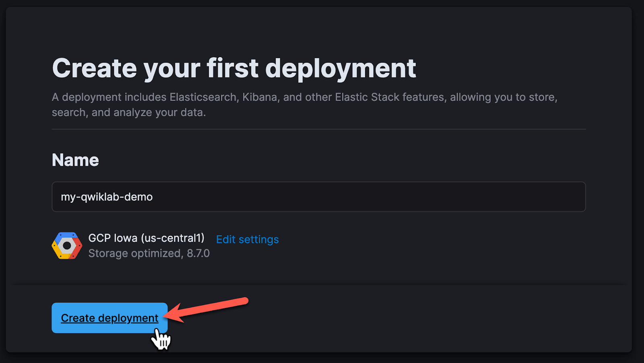Click the "Create your first deployment" heading
This screenshot has width=644, height=363.
click(x=233, y=68)
